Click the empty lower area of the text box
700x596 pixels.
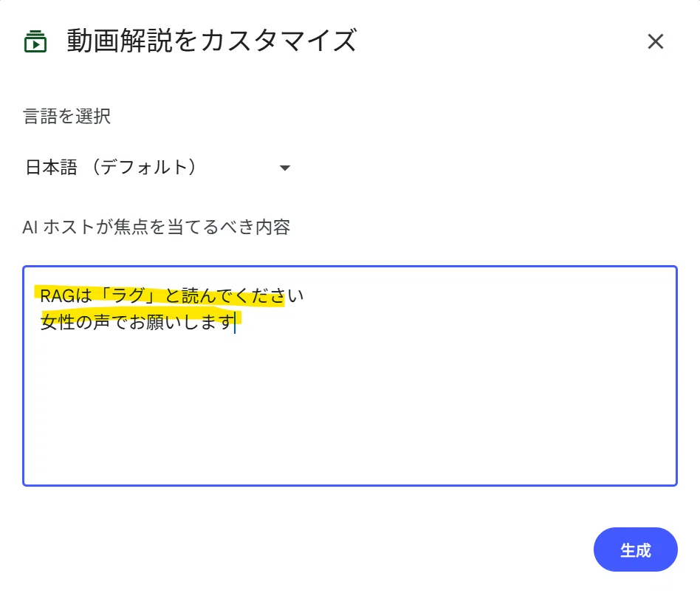[350, 411]
